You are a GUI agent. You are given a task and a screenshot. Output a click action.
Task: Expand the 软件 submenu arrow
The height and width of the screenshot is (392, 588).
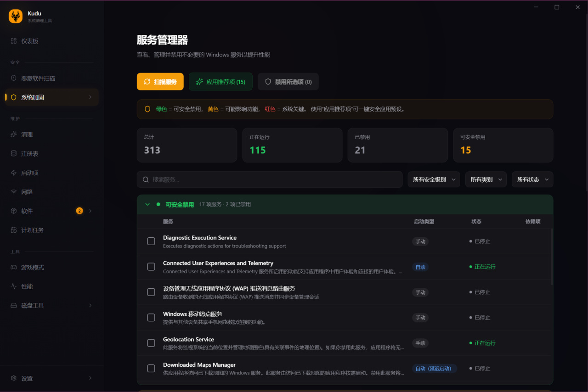(x=90, y=211)
